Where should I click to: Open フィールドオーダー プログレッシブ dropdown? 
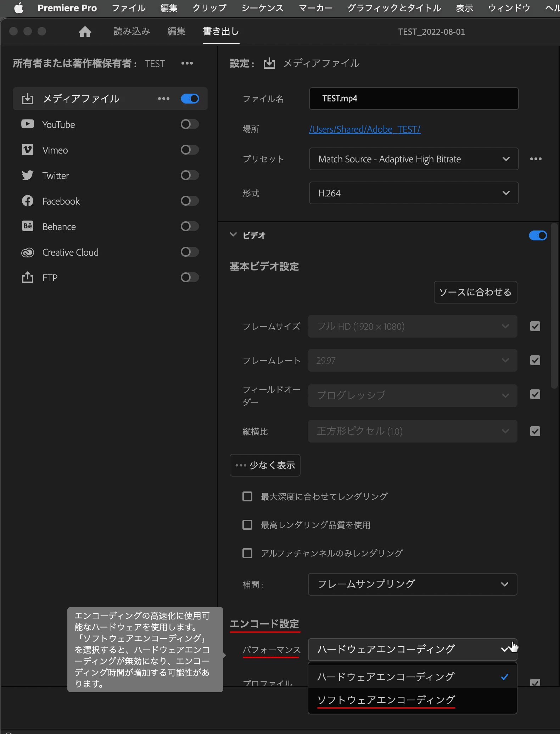click(x=413, y=395)
